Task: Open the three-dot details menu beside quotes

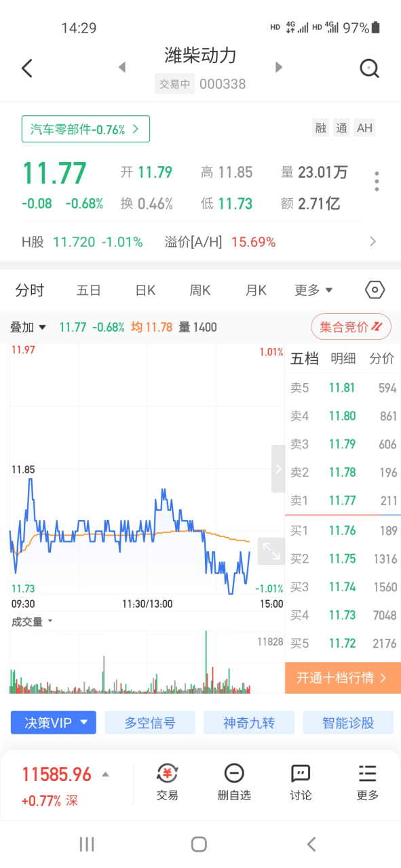Action: (377, 181)
